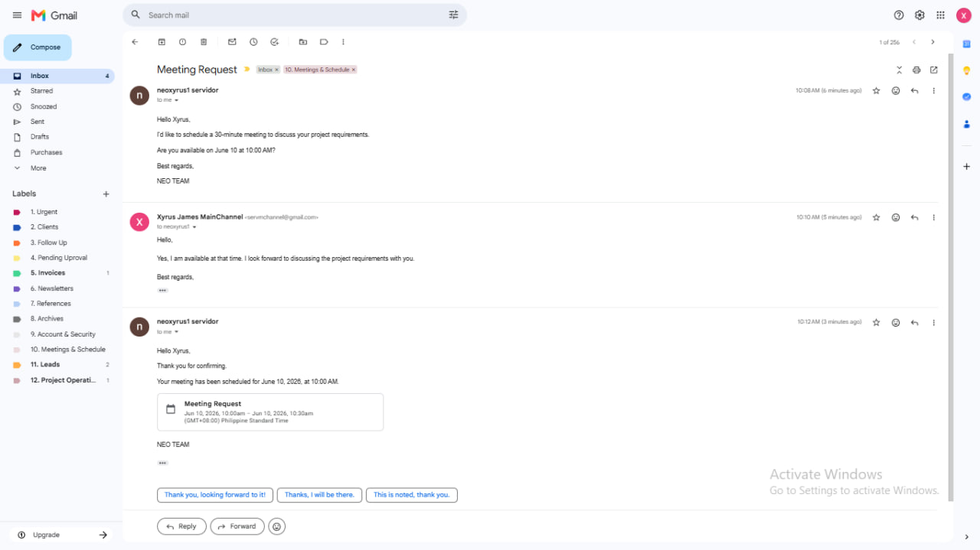Show details dropdown for first 'to me'
Screen dimensions: 980x550
coord(176,100)
